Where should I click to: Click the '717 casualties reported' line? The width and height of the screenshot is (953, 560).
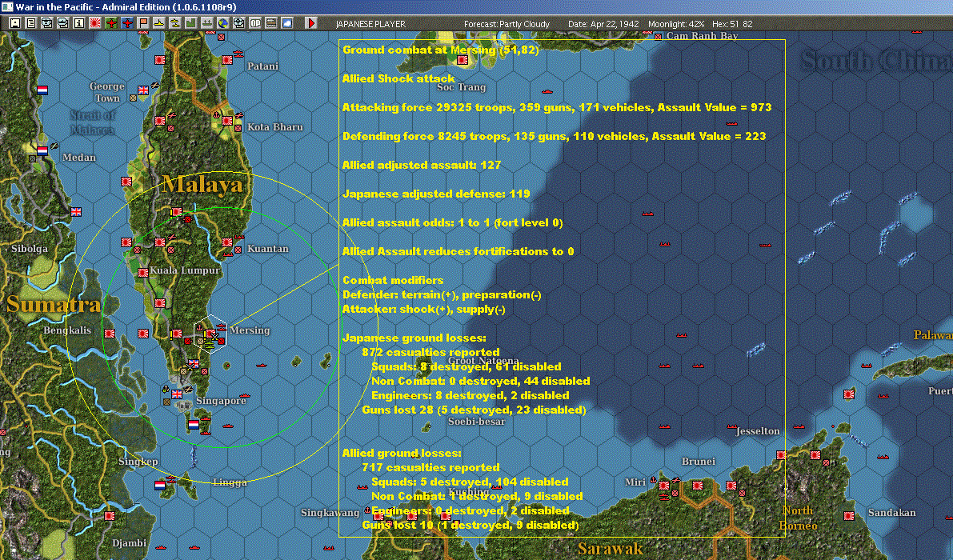point(431,467)
